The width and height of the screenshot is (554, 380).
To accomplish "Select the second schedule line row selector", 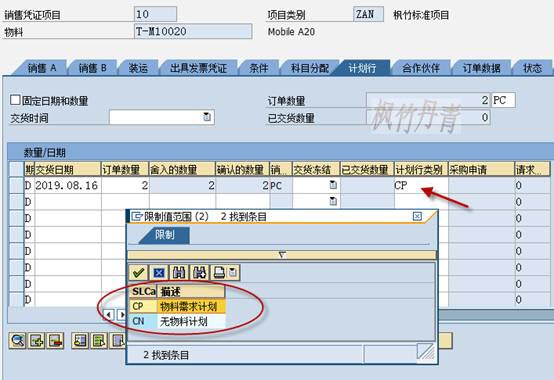I will tap(16, 202).
